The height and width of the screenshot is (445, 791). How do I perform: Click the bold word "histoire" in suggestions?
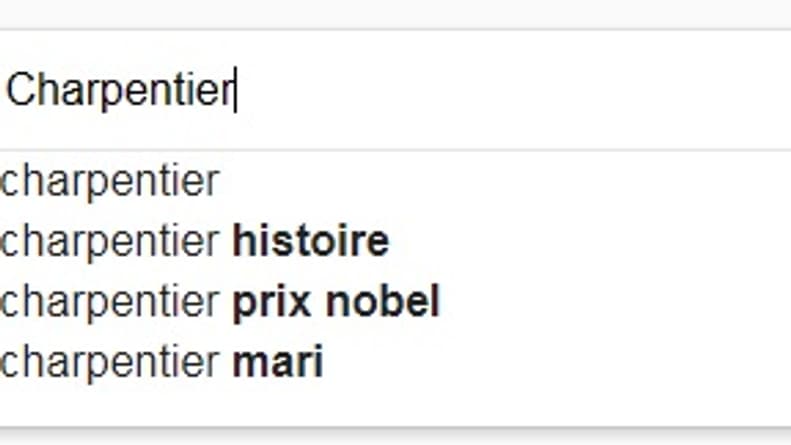tap(311, 241)
